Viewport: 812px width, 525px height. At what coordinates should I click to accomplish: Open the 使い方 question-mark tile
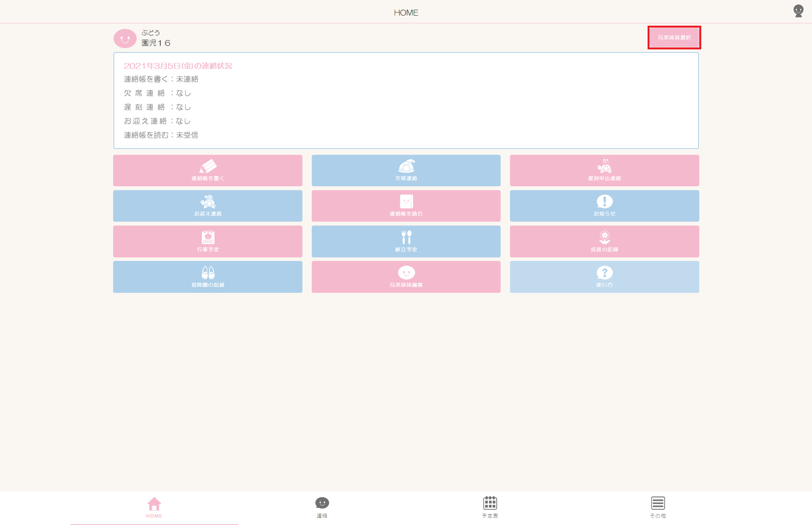point(604,277)
